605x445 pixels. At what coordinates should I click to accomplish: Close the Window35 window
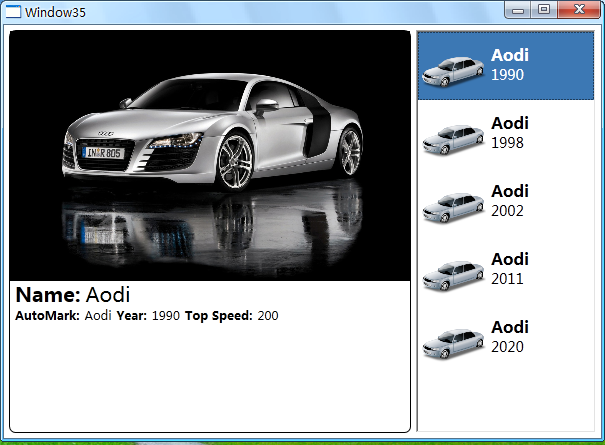(578, 10)
